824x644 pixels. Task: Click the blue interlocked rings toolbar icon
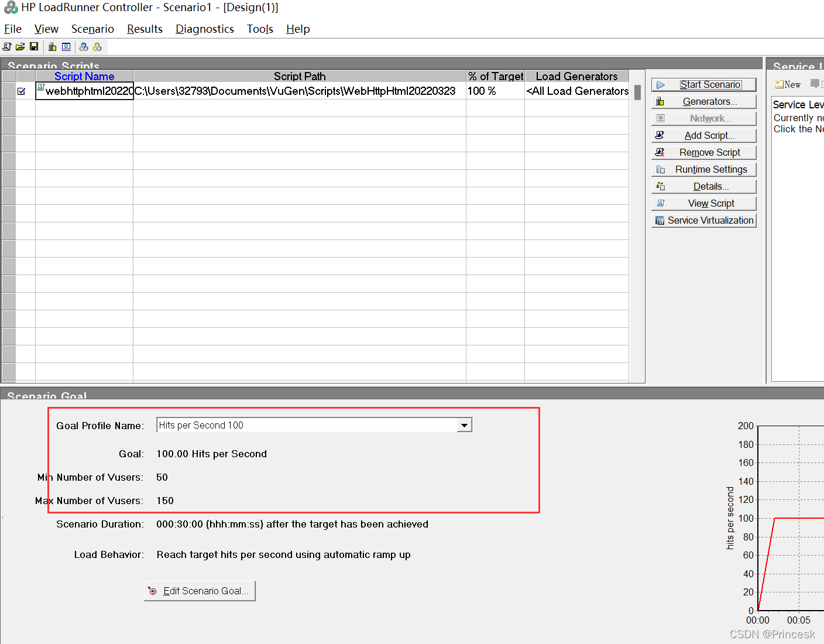(x=84, y=47)
